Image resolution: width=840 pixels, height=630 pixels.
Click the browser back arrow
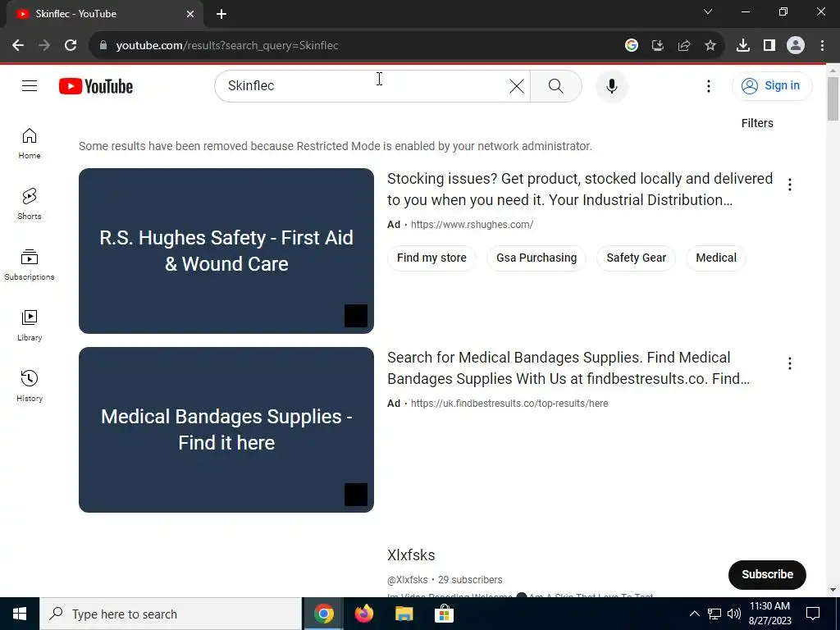[x=18, y=46]
